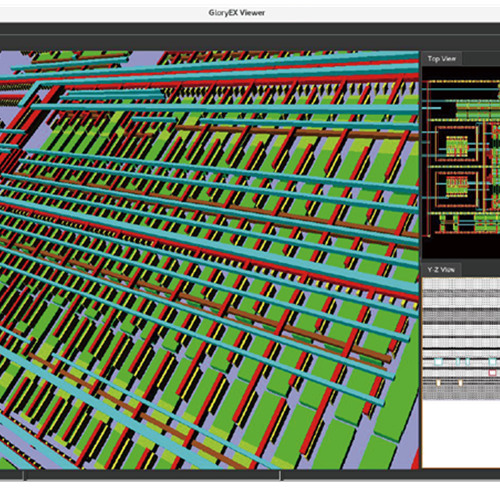The image size is (500, 500).
Task: Select the left orange marker in Y-Z View
Action: 438,383
